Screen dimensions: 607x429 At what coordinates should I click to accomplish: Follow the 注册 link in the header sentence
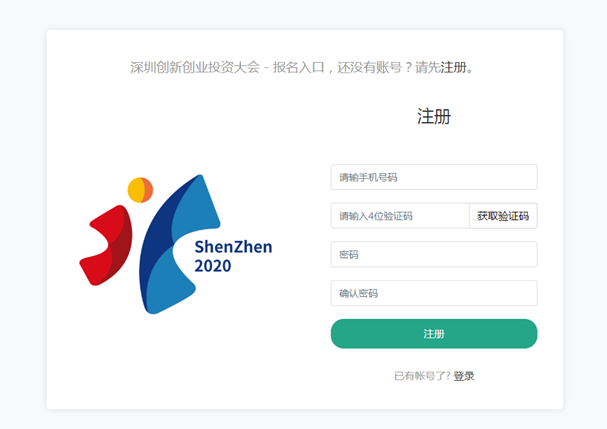click(x=454, y=68)
